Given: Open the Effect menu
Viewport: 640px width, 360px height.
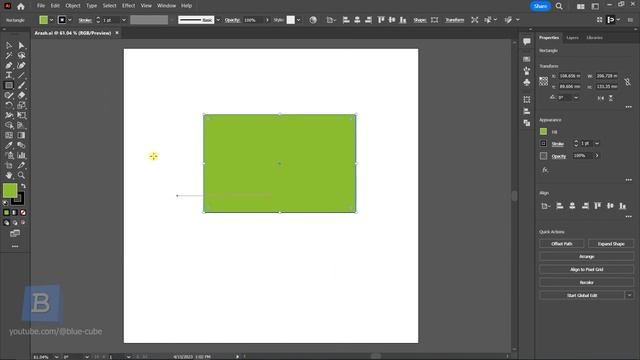Looking at the screenshot, I should pyautogui.click(x=128, y=6).
